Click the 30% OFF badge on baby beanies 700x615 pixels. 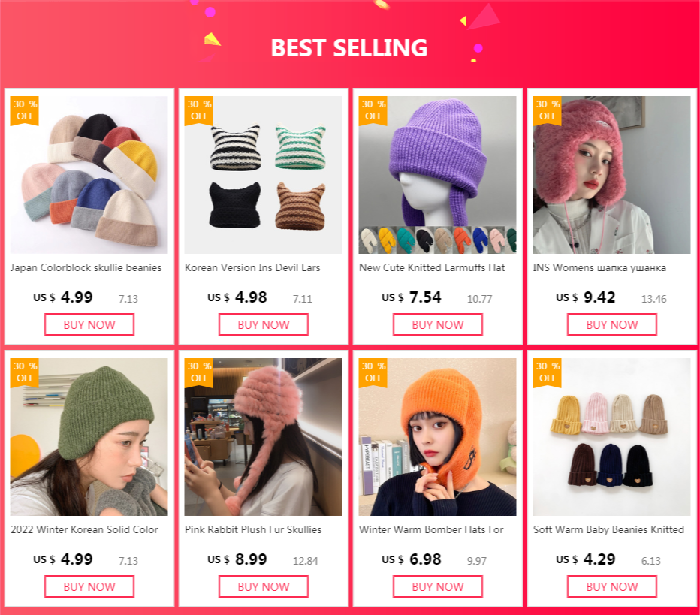(548, 372)
